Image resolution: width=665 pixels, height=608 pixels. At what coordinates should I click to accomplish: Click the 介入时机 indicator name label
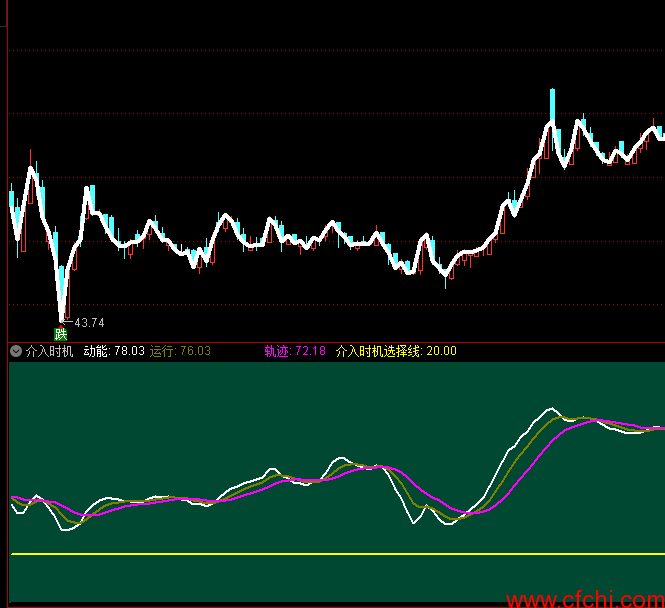[x=49, y=351]
